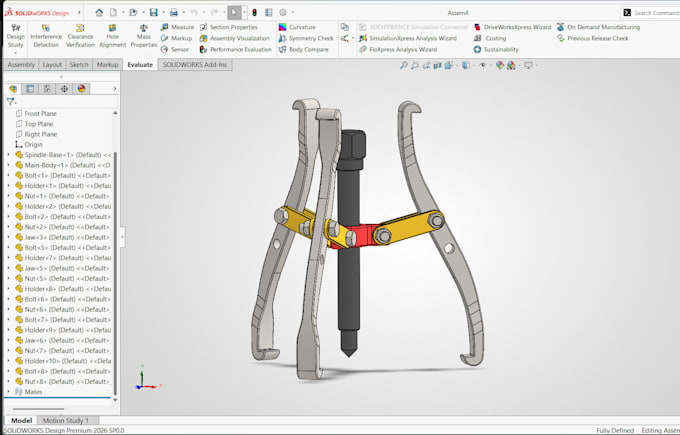Launch FloXpress Analysis Wizard
This screenshot has width=680, height=435.
click(x=398, y=49)
